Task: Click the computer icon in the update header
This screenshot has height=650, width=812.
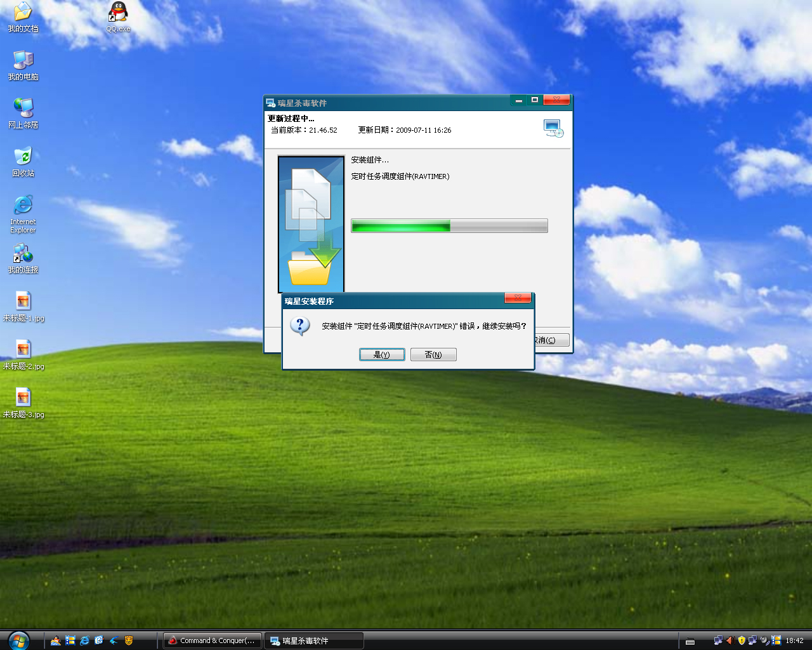Action: (x=553, y=128)
